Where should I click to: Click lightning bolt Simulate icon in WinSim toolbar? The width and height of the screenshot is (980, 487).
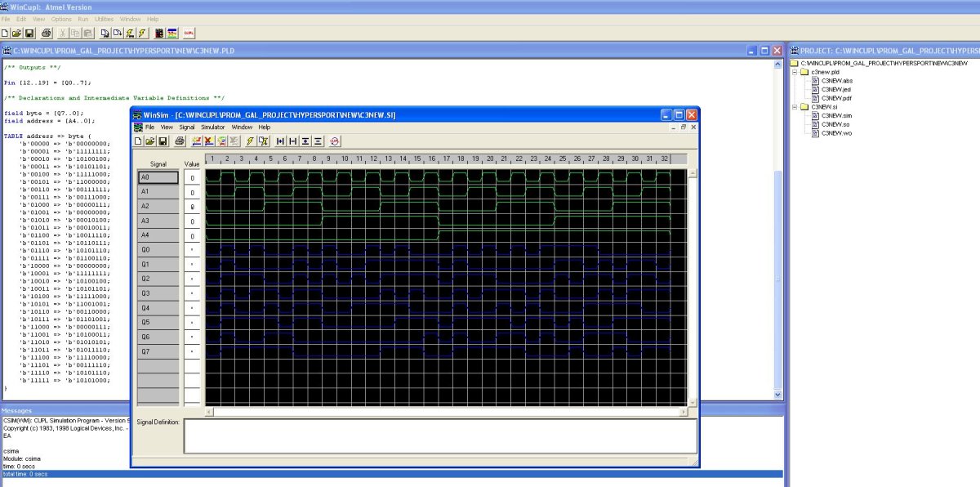250,141
